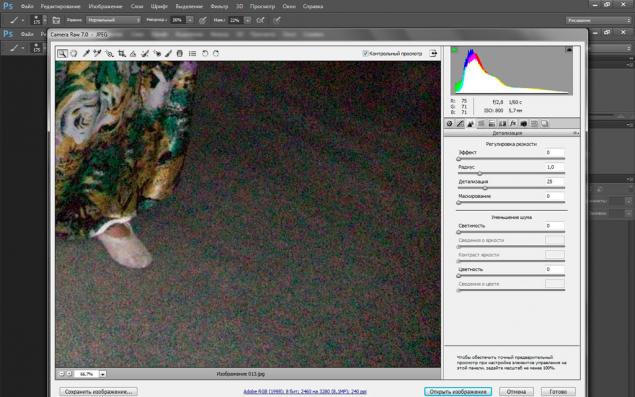This screenshot has width=635, height=397.
Task: Click the Готово button
Action: [558, 391]
